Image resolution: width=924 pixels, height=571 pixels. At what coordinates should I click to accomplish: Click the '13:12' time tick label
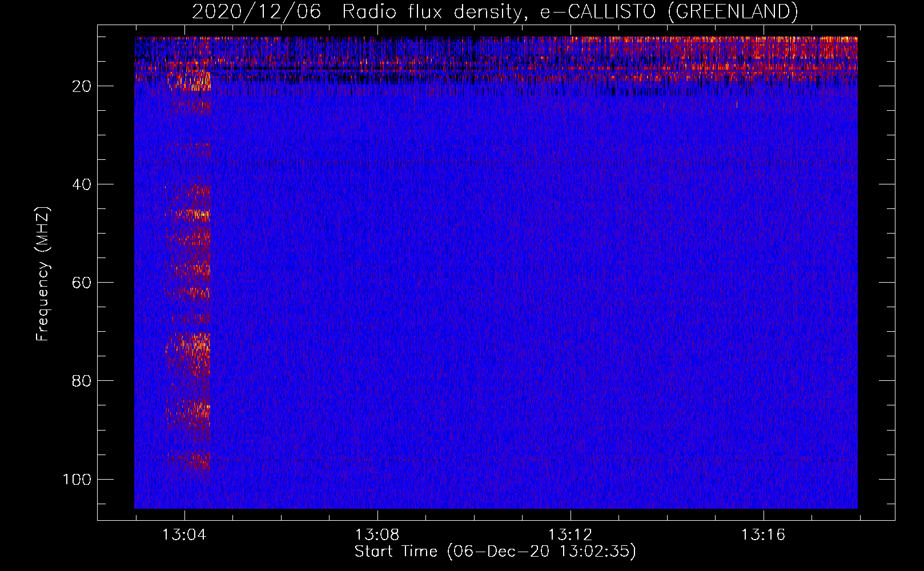click(x=570, y=535)
